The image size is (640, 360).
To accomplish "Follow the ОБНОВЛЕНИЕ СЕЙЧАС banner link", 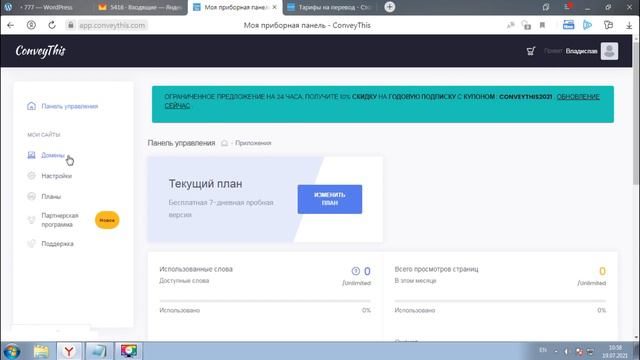I will [x=578, y=97].
